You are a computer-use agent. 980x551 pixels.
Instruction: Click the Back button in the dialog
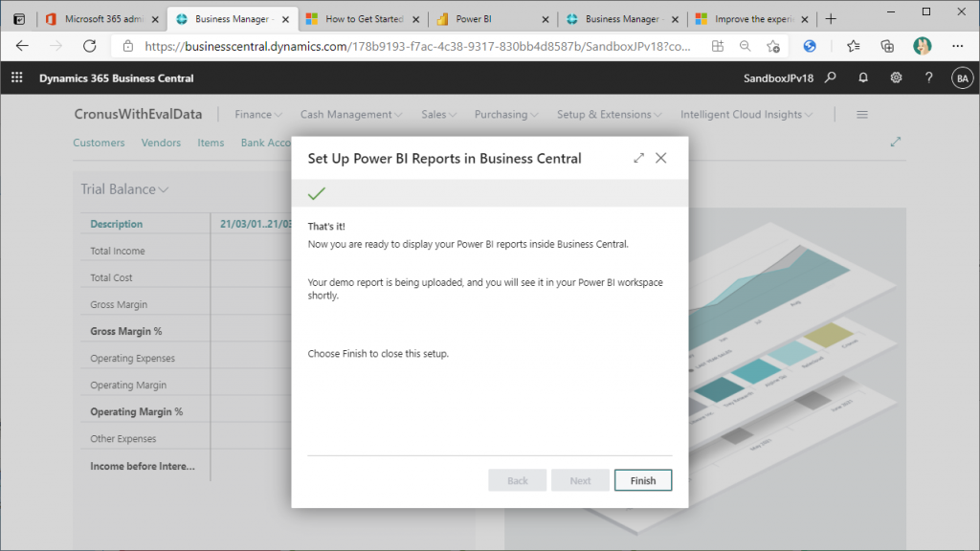518,480
